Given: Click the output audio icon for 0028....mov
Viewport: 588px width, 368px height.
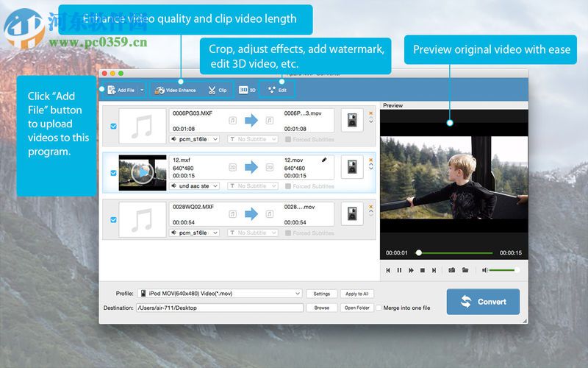Looking at the screenshot, I should coord(269,214).
